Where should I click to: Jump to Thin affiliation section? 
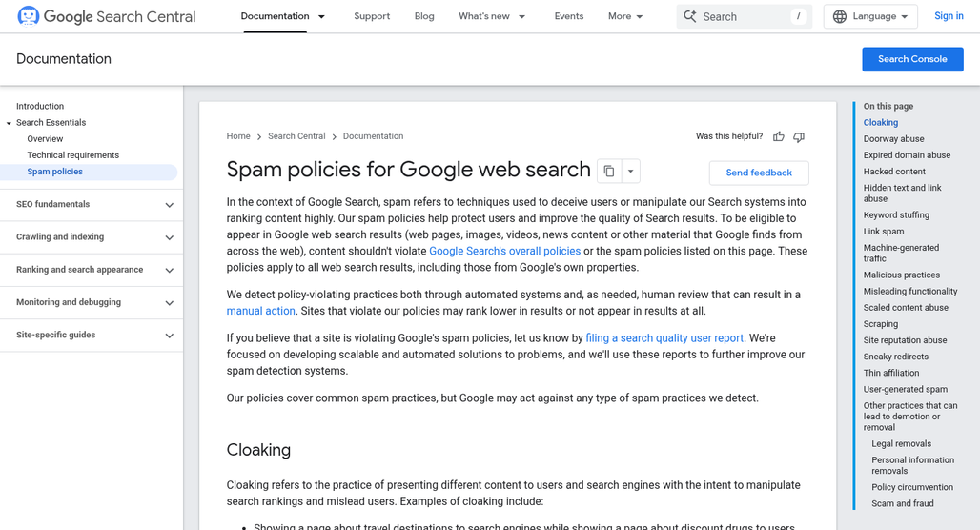click(891, 373)
